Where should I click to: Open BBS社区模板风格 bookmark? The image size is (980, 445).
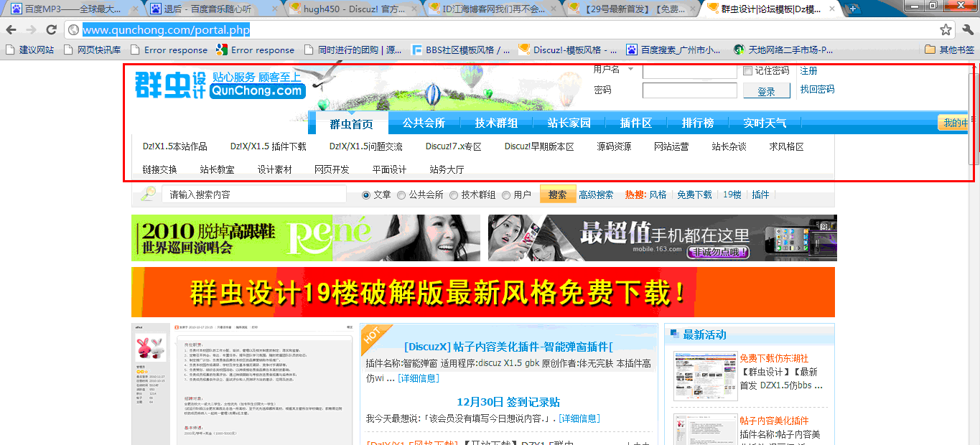(460, 50)
